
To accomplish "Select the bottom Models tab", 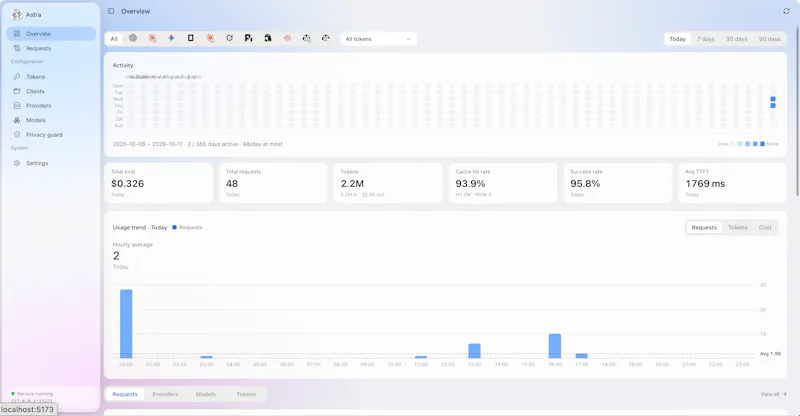I will click(206, 394).
